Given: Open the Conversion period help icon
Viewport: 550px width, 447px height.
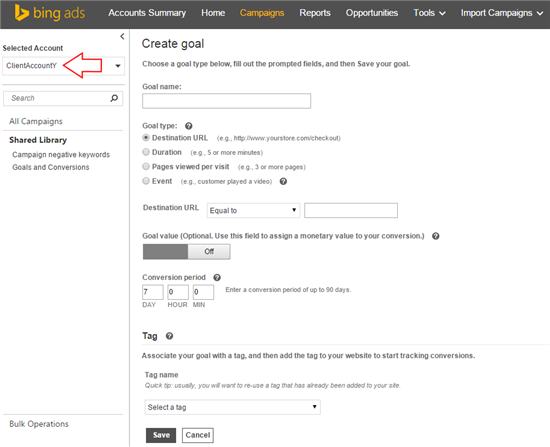Looking at the screenshot, I should [x=217, y=278].
